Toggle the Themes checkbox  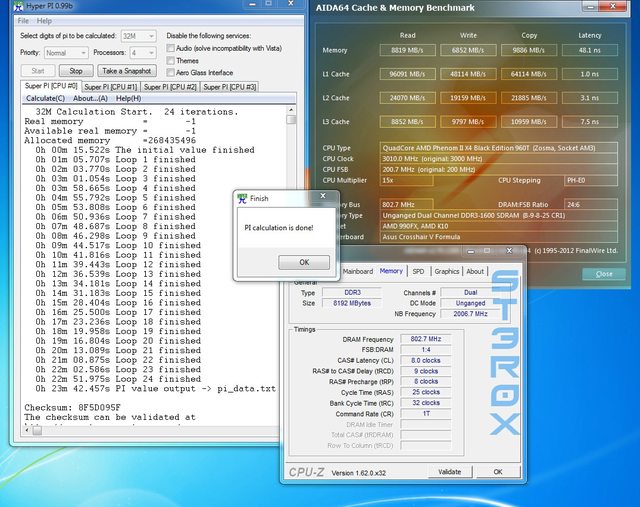tap(171, 60)
